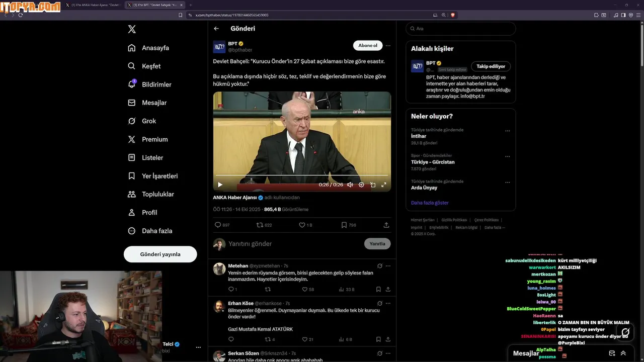Image resolution: width=644 pixels, height=362 pixels.
Task: Open video settings gear
Action: pyautogui.click(x=361, y=185)
